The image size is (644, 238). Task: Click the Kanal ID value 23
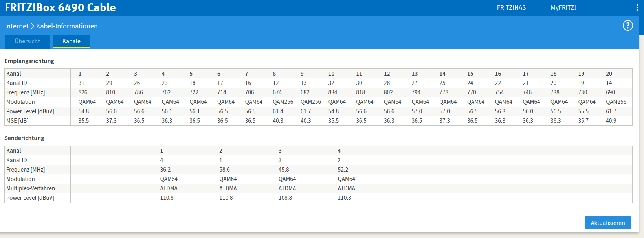[x=165, y=83]
